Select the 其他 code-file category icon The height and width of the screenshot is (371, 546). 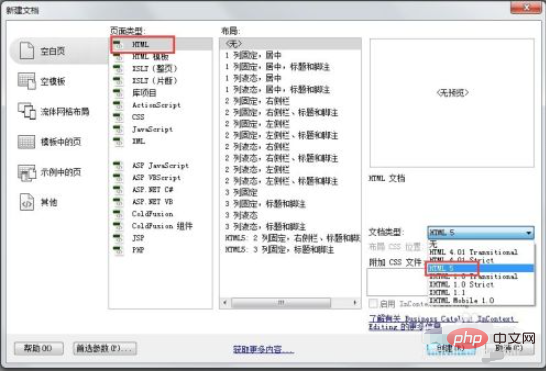point(27,202)
